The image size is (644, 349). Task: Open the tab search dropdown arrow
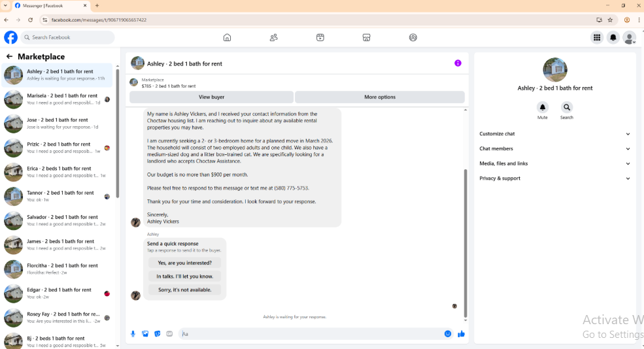(x=5, y=6)
